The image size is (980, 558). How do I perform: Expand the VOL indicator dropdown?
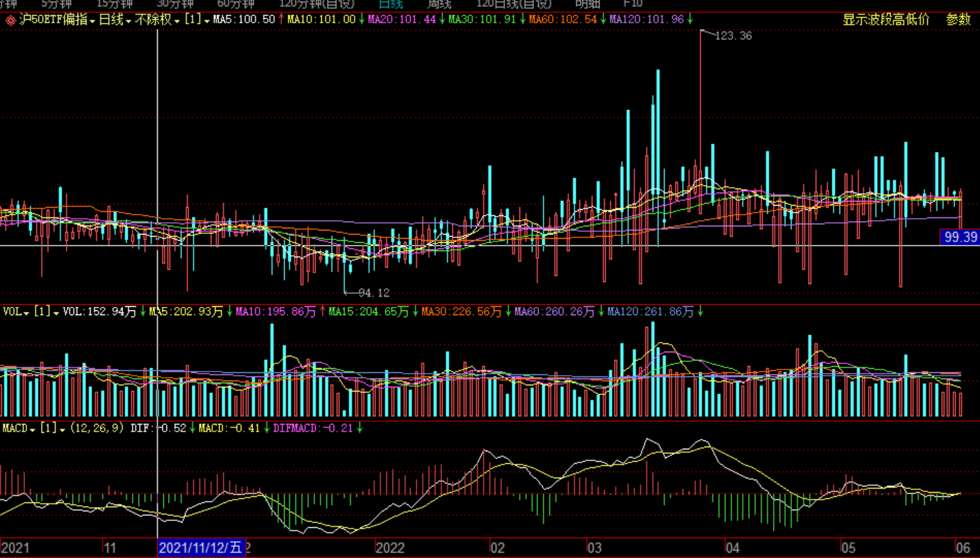(26, 312)
